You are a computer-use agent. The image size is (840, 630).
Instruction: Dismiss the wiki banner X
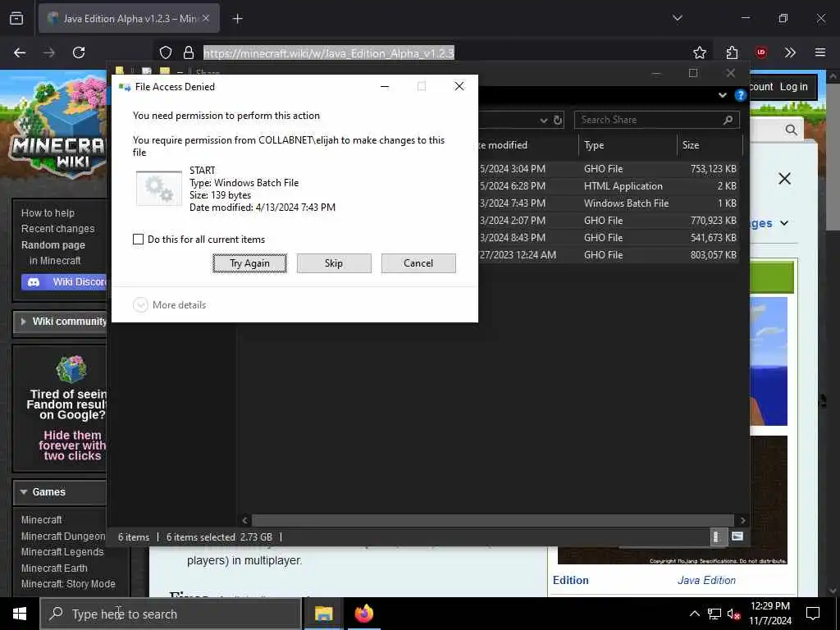point(784,178)
